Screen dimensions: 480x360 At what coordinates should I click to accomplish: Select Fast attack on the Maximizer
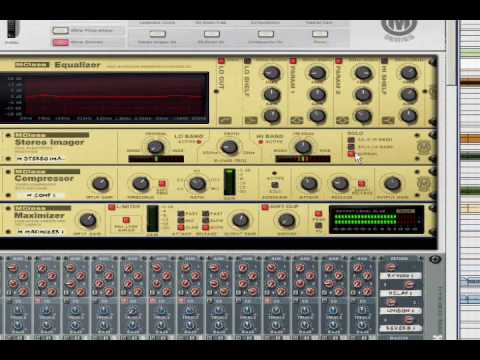click(x=181, y=214)
